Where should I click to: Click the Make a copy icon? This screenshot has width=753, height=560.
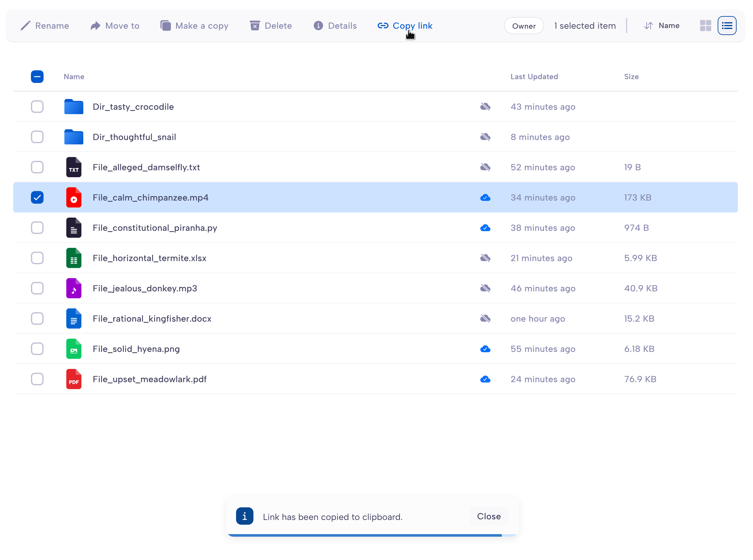tap(165, 26)
